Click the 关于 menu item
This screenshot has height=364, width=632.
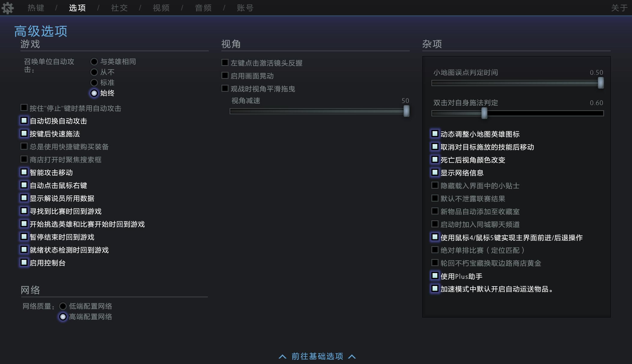[619, 8]
